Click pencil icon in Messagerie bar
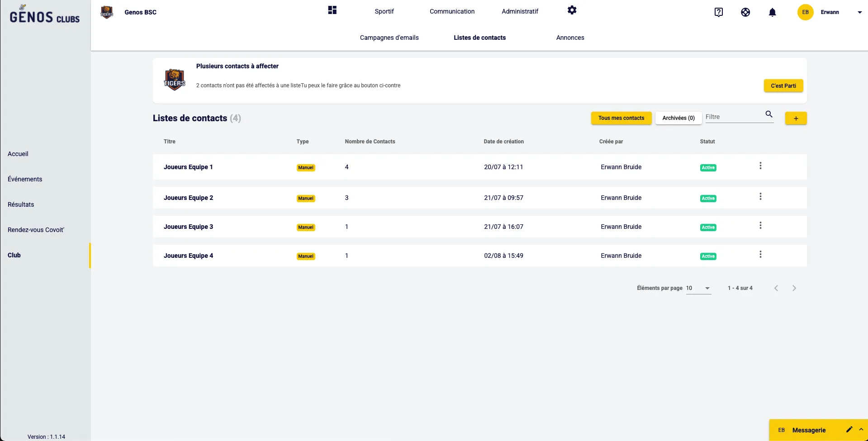868x441 pixels. pyautogui.click(x=849, y=430)
